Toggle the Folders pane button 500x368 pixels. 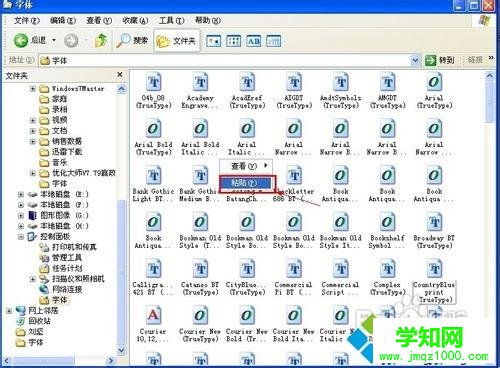[x=176, y=41]
